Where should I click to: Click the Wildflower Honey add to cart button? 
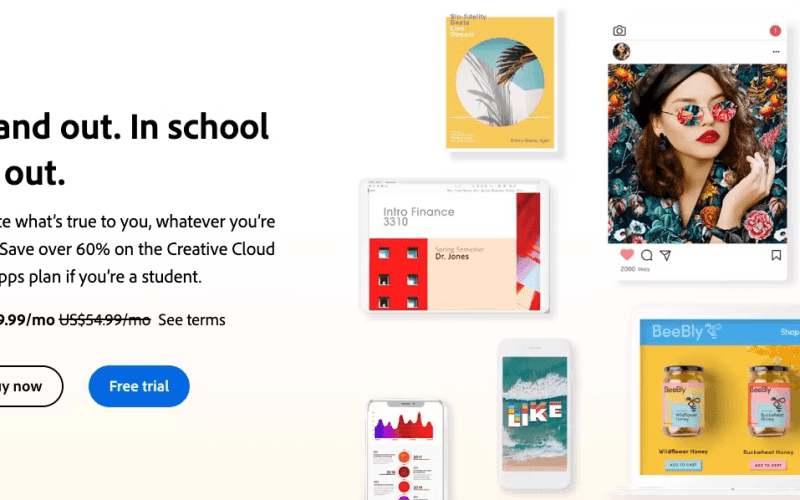683,465
